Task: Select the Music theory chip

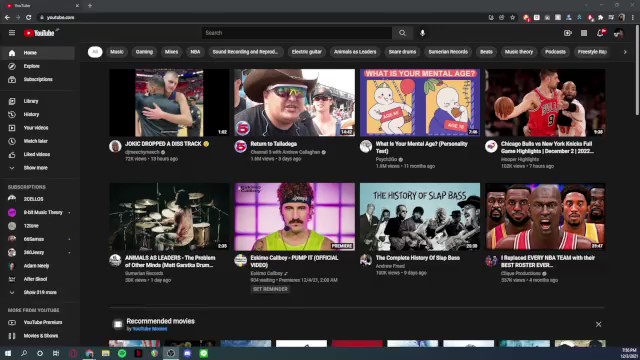Action: pos(519,52)
